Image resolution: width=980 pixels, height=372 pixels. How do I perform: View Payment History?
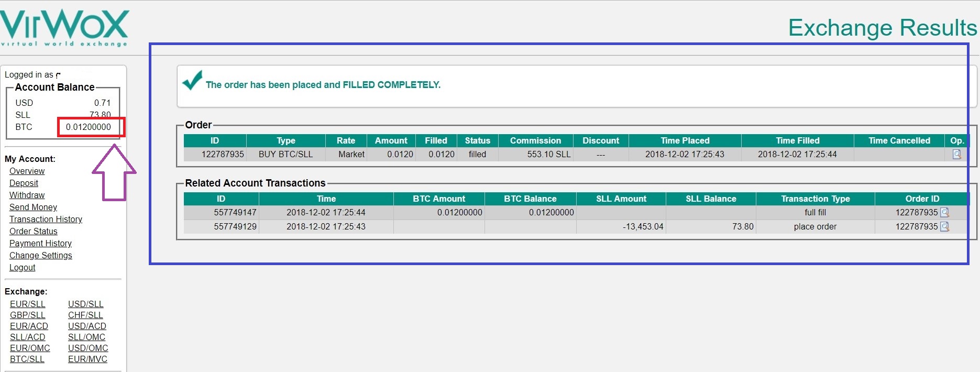pos(40,243)
